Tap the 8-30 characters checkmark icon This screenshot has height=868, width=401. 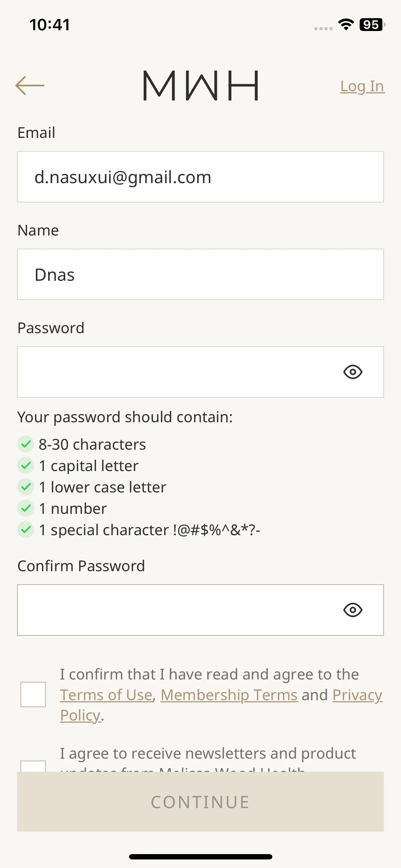pyautogui.click(x=26, y=444)
